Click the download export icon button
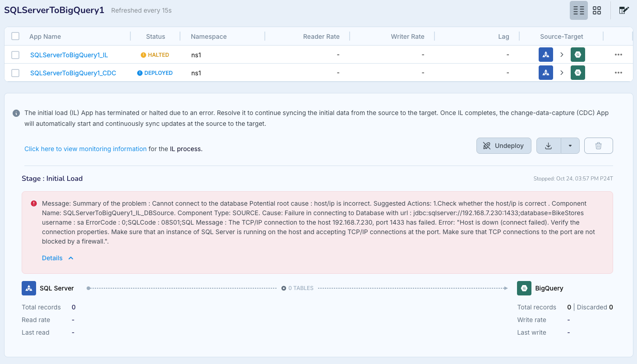 coord(549,146)
